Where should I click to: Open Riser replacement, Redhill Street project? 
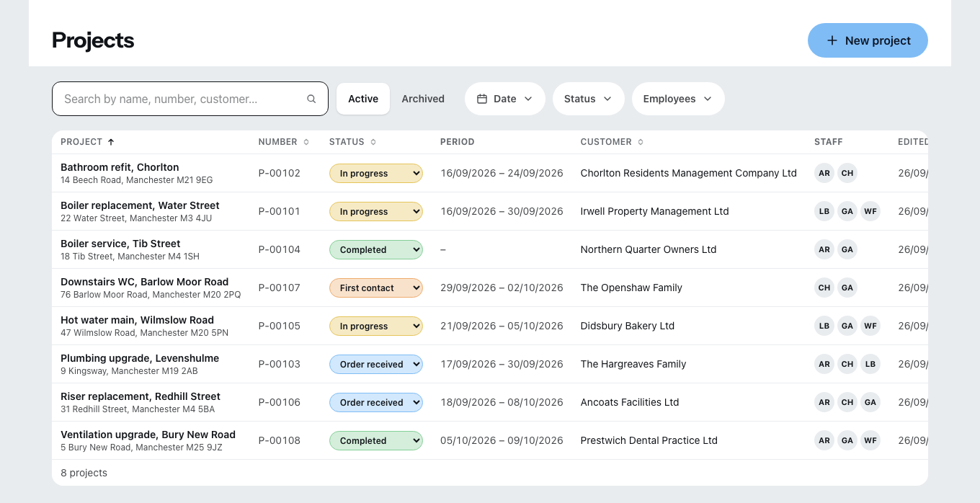(141, 396)
